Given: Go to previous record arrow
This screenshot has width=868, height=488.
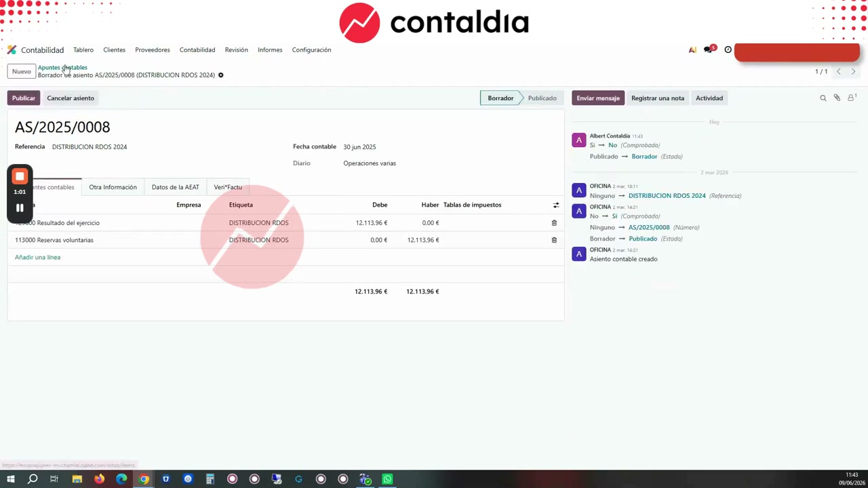Looking at the screenshot, I should tap(838, 71).
